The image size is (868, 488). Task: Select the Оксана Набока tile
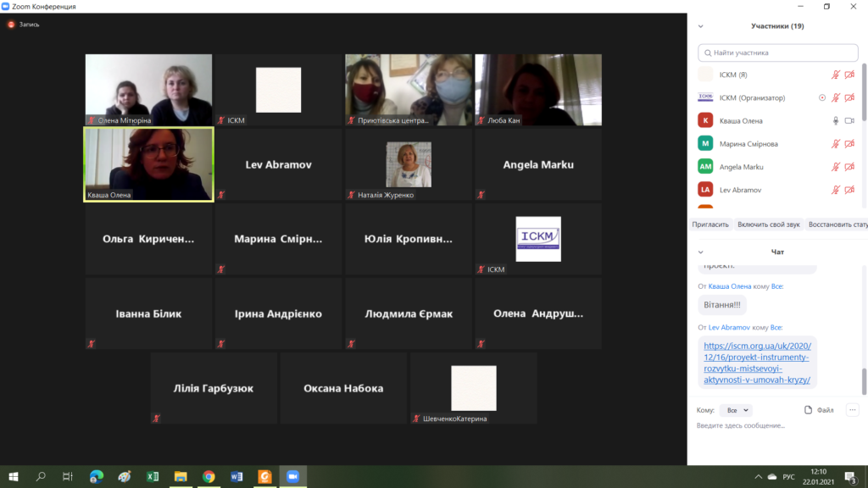(x=344, y=388)
